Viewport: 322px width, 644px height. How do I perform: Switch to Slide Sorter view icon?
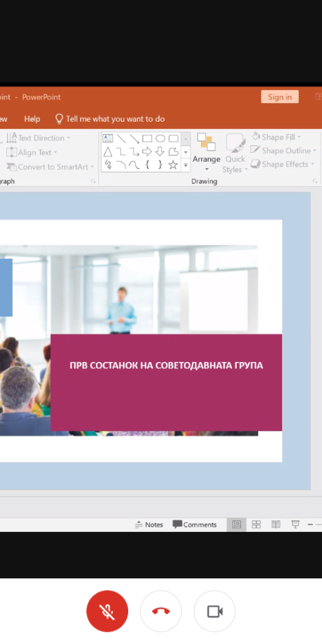point(256,524)
